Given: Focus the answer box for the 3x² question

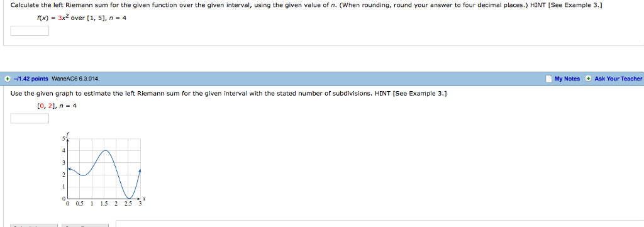Looking at the screenshot, I should coord(30,31).
